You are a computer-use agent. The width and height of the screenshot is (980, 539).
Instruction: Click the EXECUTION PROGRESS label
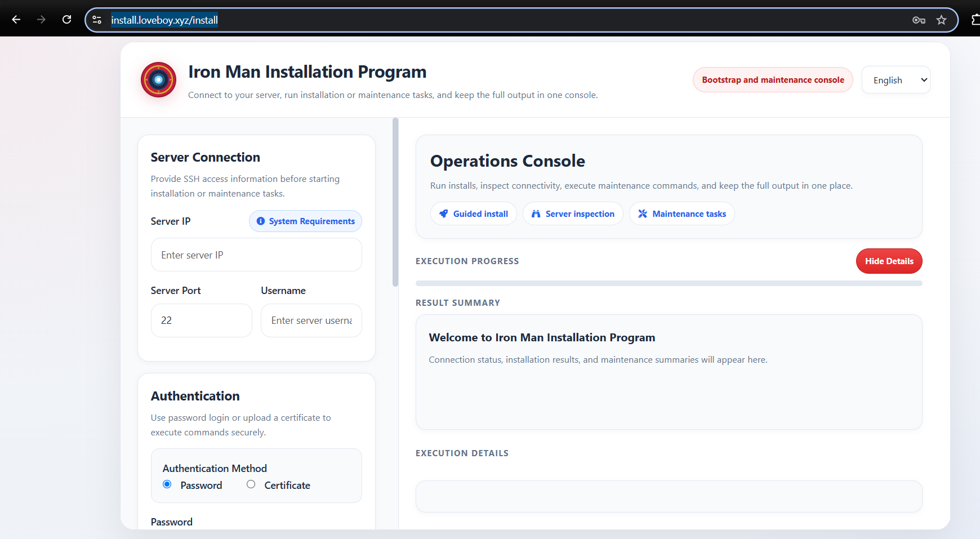pyautogui.click(x=467, y=261)
